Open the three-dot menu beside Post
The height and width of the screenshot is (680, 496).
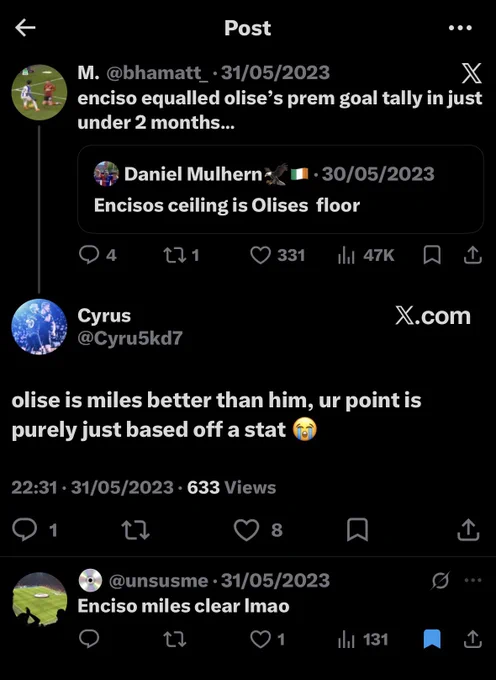click(x=460, y=28)
